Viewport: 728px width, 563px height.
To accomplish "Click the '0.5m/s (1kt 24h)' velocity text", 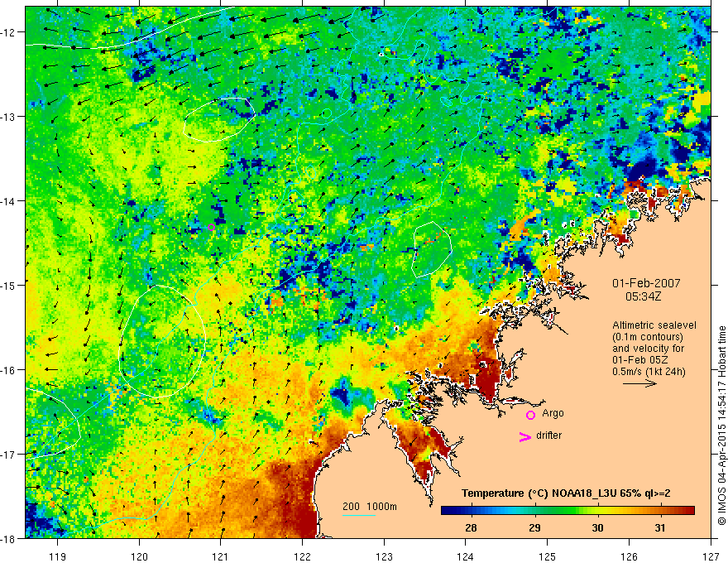I will point(649,372).
